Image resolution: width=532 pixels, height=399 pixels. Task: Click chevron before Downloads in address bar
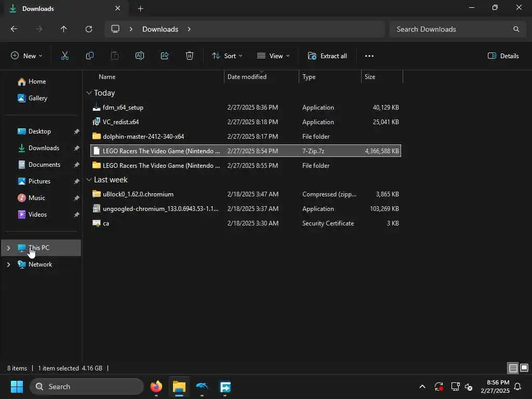(x=131, y=29)
